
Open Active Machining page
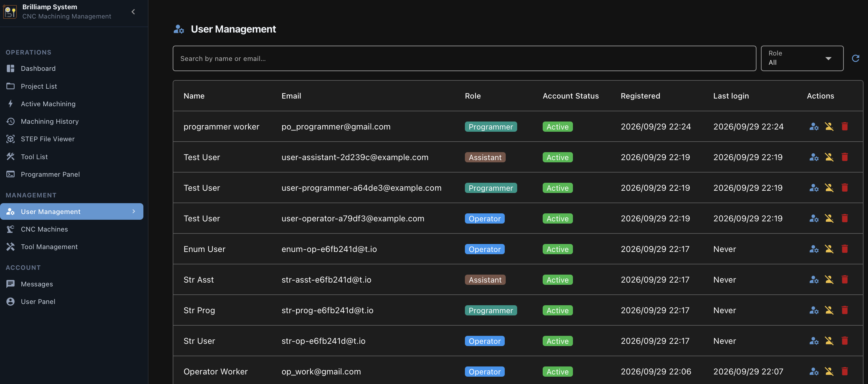(x=71, y=104)
